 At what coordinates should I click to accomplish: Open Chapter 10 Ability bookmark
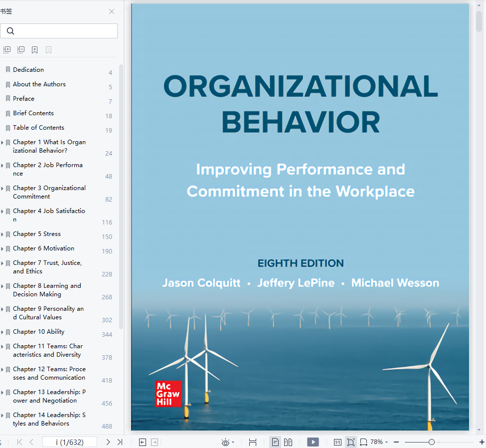[38, 332]
